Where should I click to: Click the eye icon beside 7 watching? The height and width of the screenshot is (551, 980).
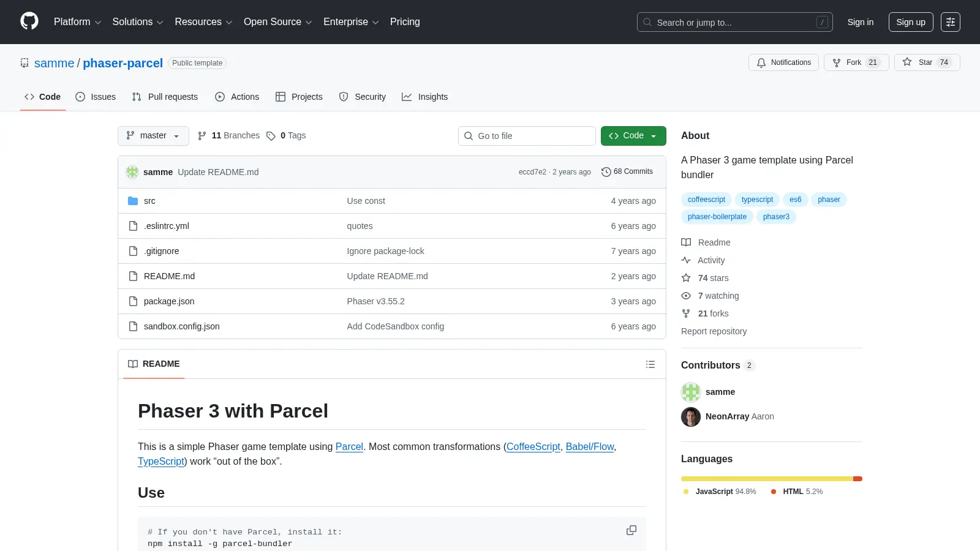click(686, 296)
